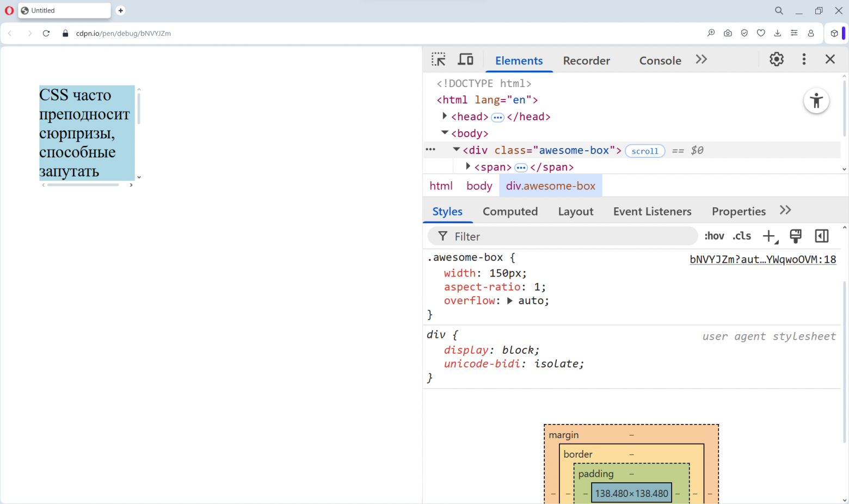The width and height of the screenshot is (849, 504).
Task: Expand the span element node
Action: 468,167
